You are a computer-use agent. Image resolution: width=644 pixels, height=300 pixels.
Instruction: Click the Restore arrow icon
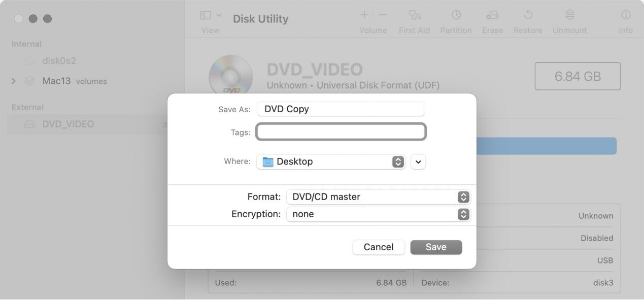527,15
